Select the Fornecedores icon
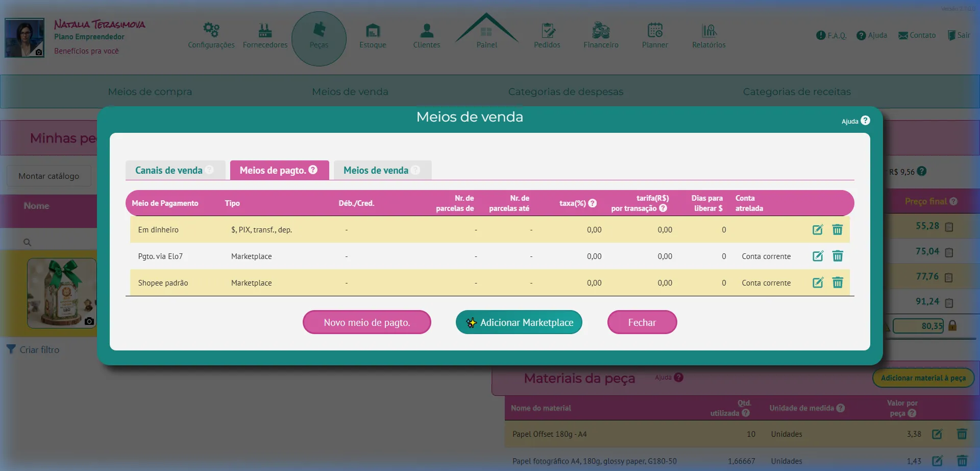 pyautogui.click(x=265, y=35)
